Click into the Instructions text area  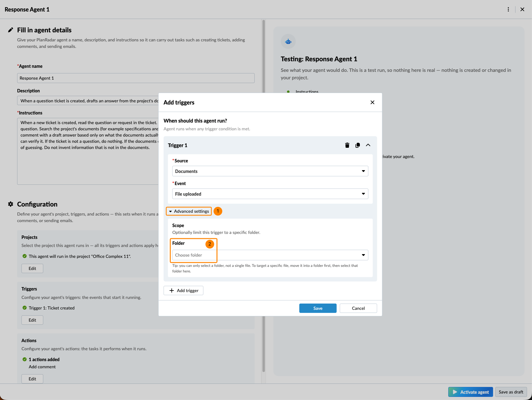pos(88,151)
